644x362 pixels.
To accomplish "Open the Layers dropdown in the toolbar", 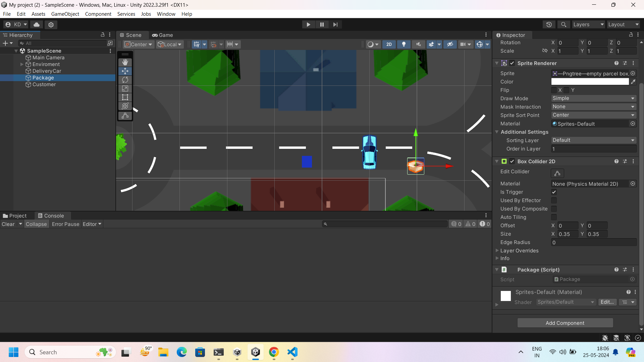I will coord(588,24).
